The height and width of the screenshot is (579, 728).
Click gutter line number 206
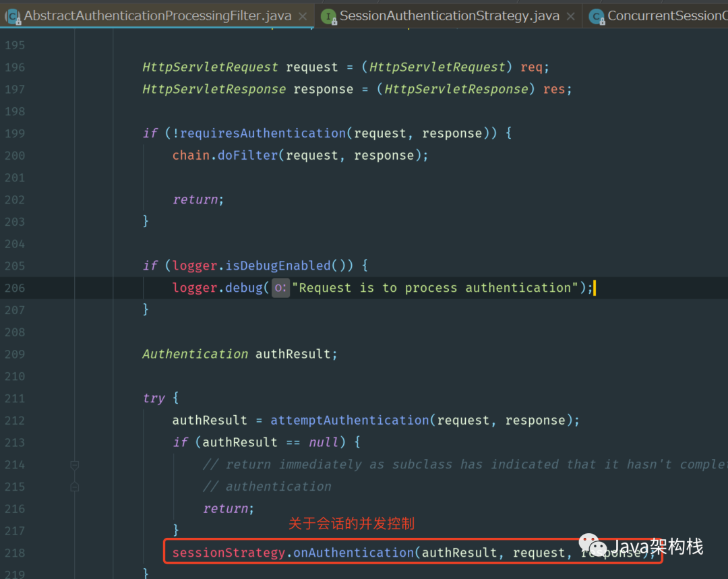15,288
